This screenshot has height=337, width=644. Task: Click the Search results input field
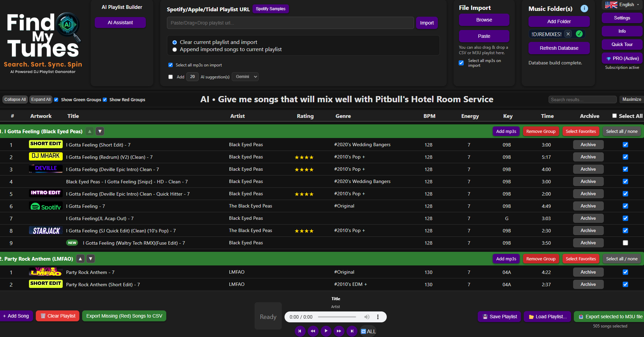pyautogui.click(x=582, y=99)
